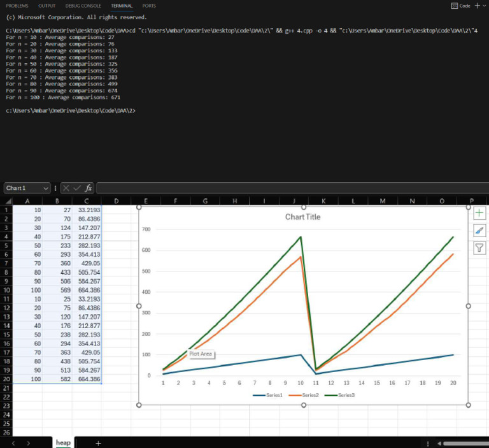Click the 700 value on vertical axis

click(x=146, y=229)
